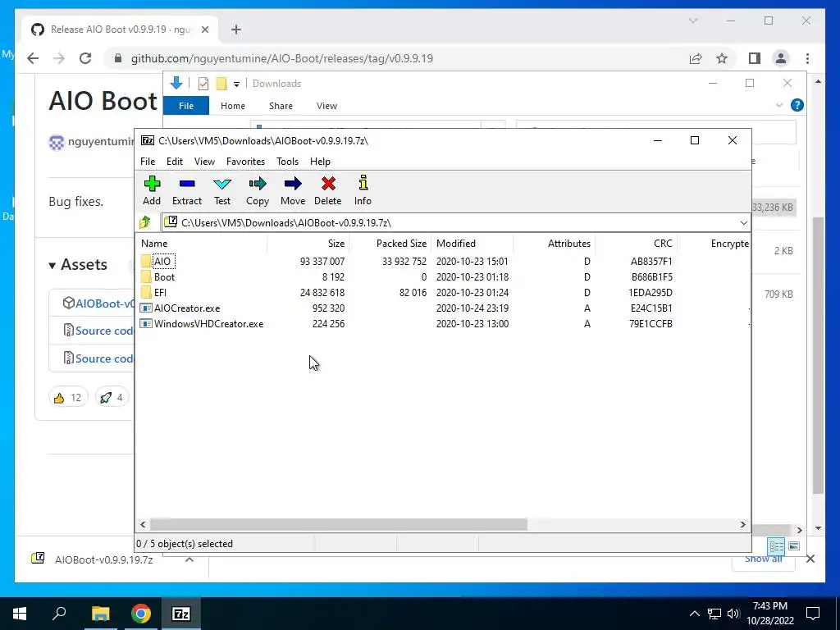Open the Help menu in 7-Zip
This screenshot has height=630, width=840.
point(321,162)
